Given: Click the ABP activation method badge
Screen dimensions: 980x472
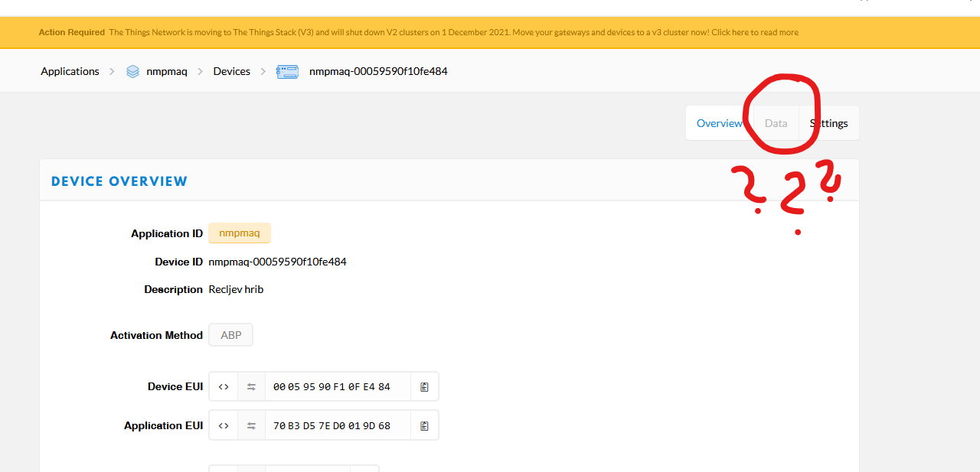Looking at the screenshot, I should tap(230, 335).
